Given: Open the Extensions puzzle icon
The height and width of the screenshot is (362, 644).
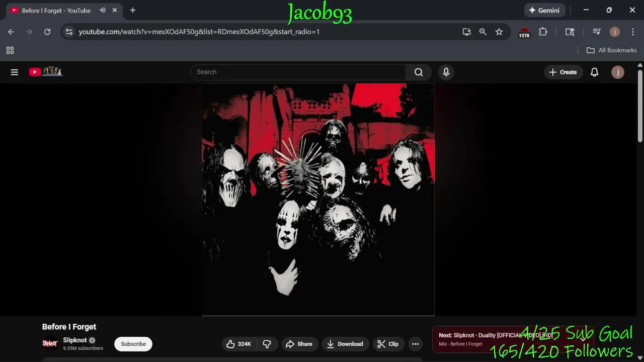Looking at the screenshot, I should [543, 32].
